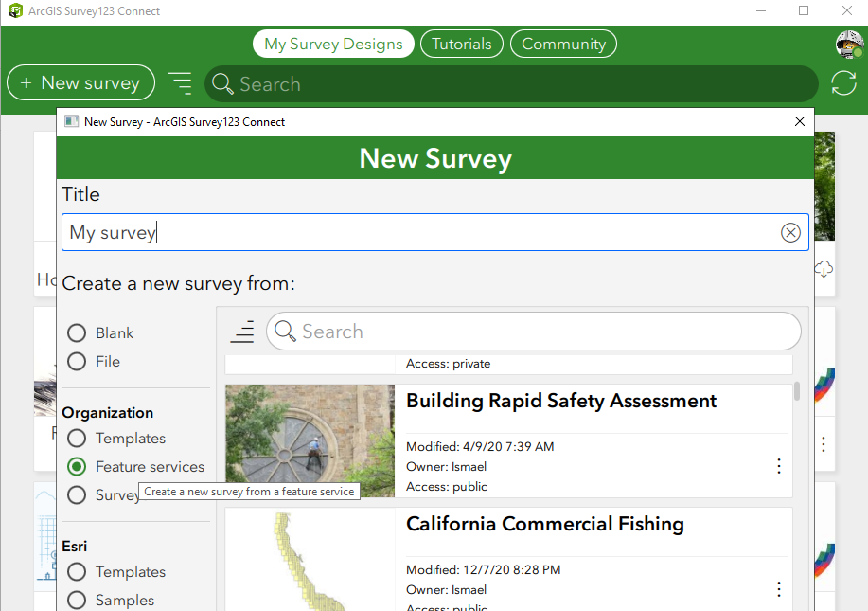This screenshot has height=611, width=868.
Task: Go to My Survey Designs tab
Action: coord(334,44)
